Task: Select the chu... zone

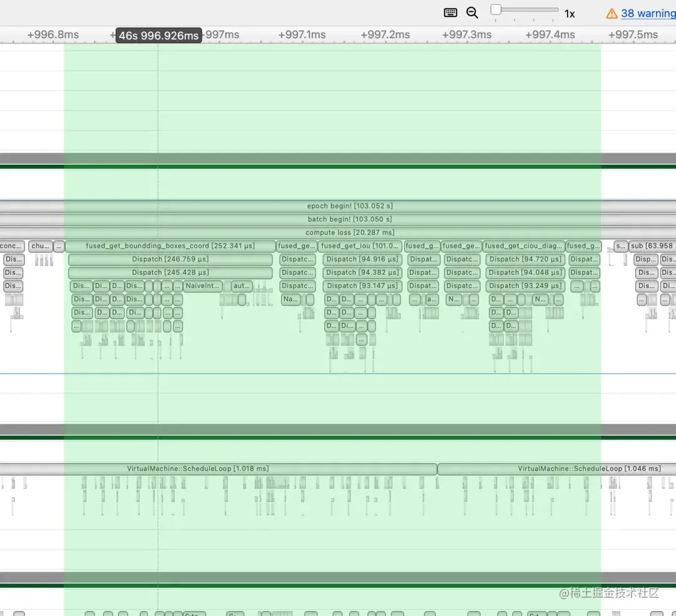Action: tap(41, 246)
